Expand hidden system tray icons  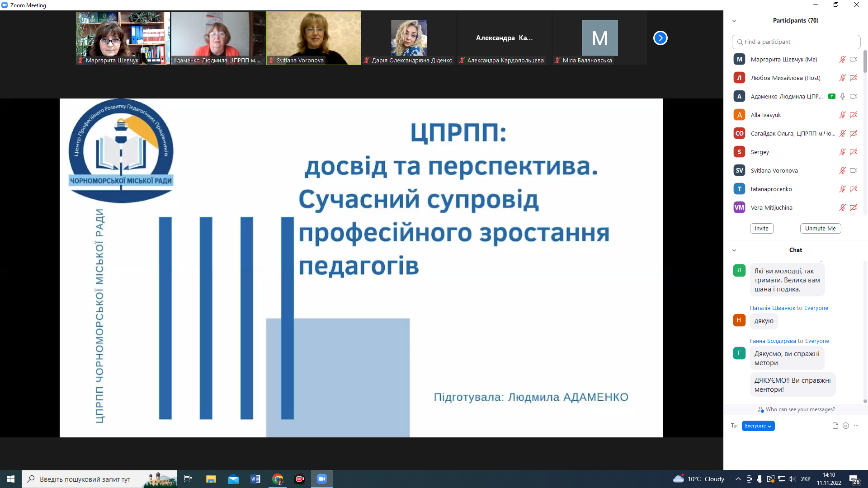[738, 479]
